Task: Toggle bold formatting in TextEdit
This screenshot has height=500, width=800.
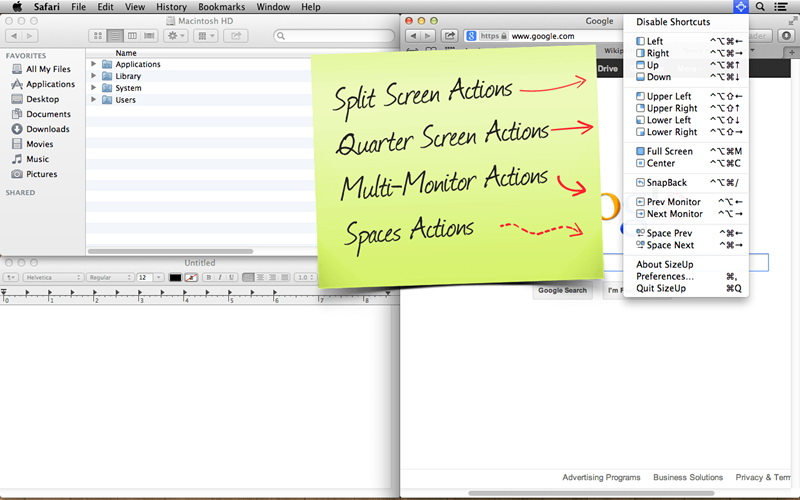Action: [208, 277]
